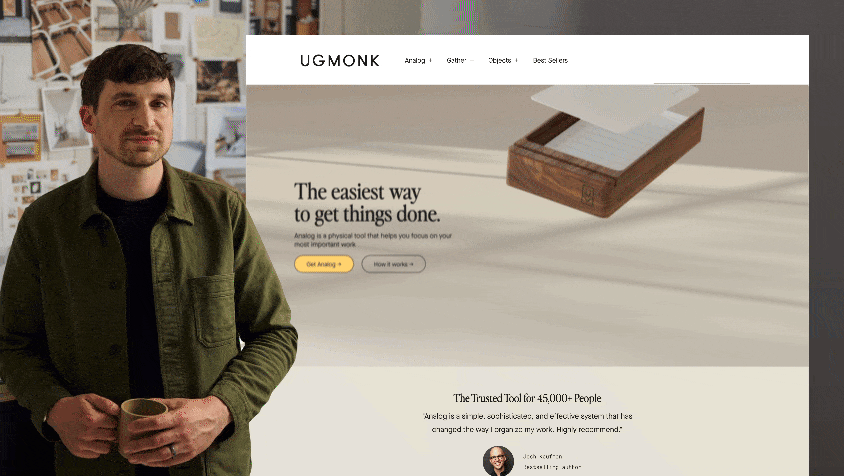Expand the plus icon beside Analog
Screen dimensions: 844x476
(x=431, y=60)
